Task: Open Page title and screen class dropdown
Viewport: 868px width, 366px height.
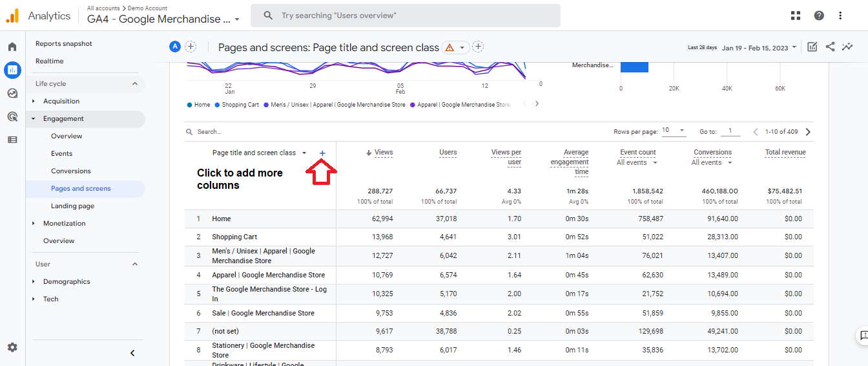Action: pos(260,153)
